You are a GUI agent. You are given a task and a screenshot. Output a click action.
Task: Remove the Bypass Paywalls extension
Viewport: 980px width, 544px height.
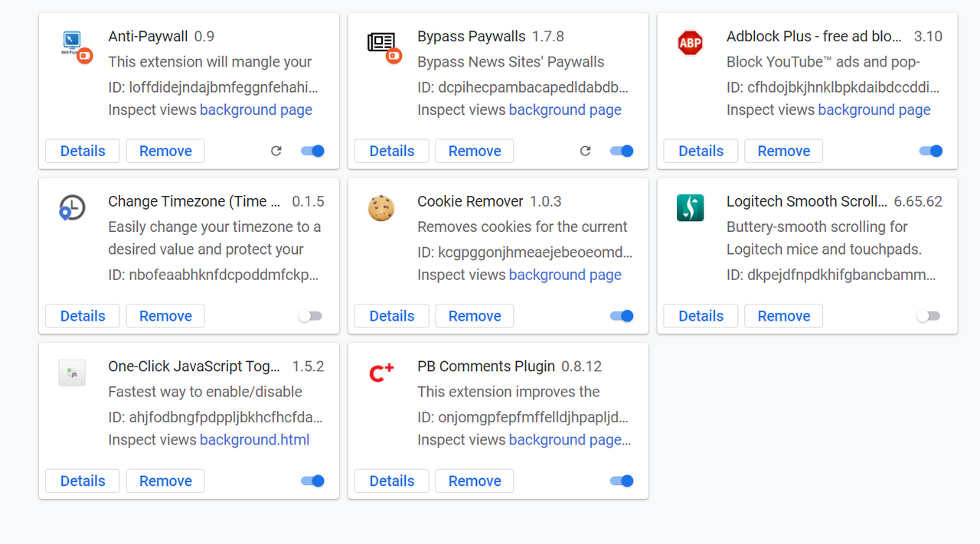(475, 151)
